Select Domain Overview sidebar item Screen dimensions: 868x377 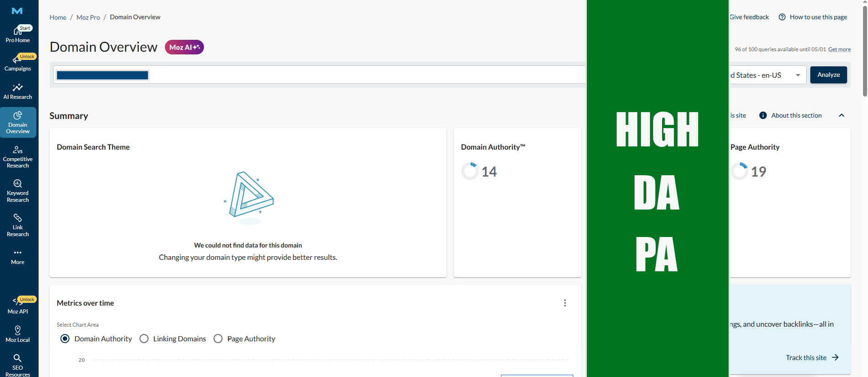coord(18,122)
